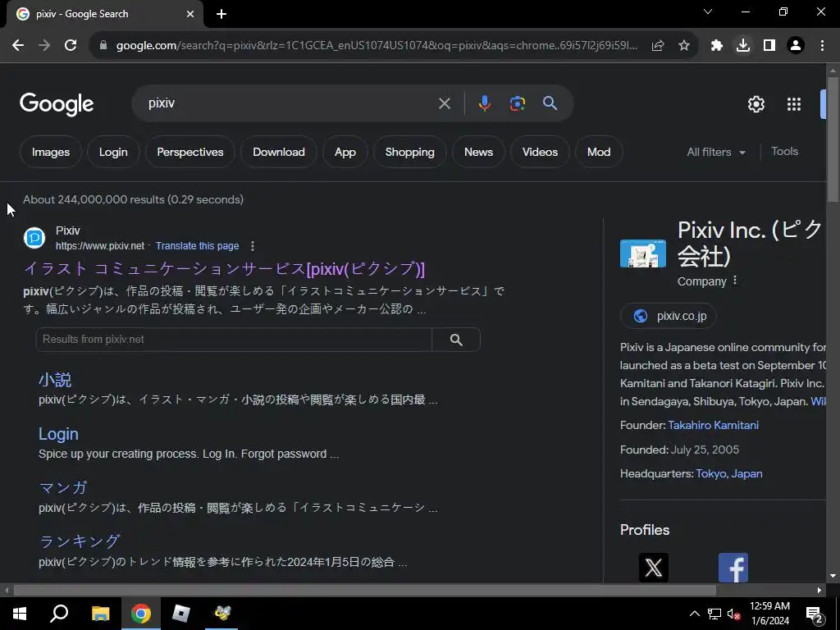Screen dimensions: 840x630
Task: Filter results by Images
Action: click(50, 152)
